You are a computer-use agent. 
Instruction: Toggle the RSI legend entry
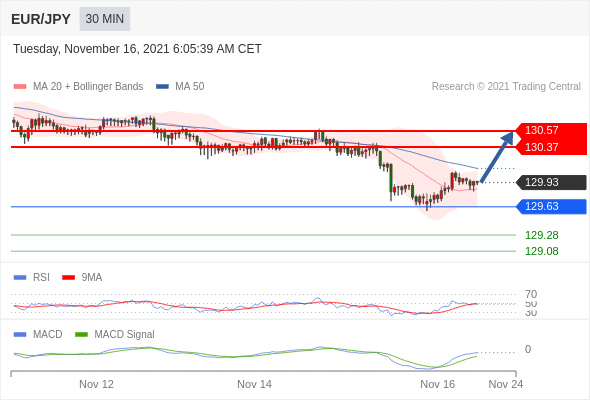coord(32,277)
